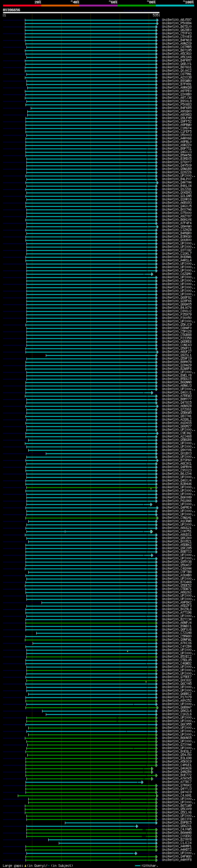The width and height of the screenshot is (197, 868).
Task: Open the UniRef100_P30050 entry
Action: (x=176, y=318)
